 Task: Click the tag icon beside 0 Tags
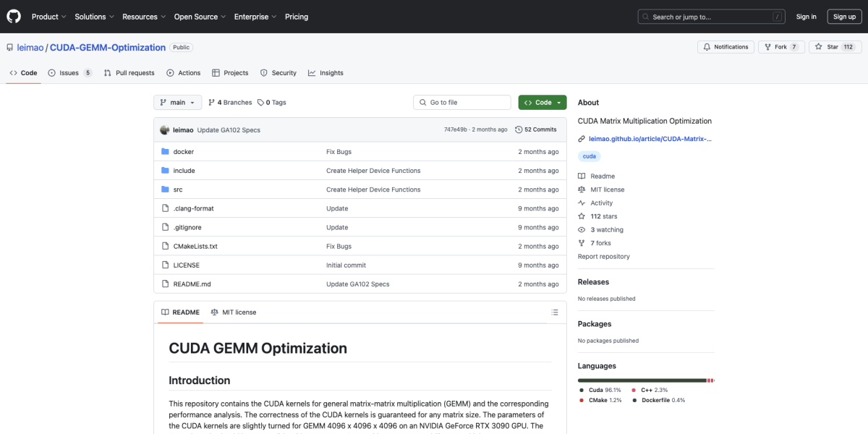click(x=260, y=103)
